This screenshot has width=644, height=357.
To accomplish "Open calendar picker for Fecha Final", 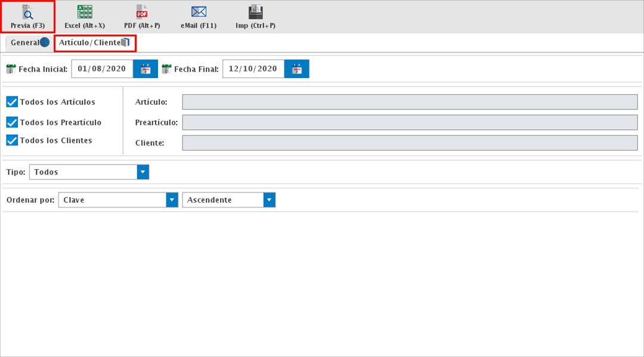I will tap(296, 69).
